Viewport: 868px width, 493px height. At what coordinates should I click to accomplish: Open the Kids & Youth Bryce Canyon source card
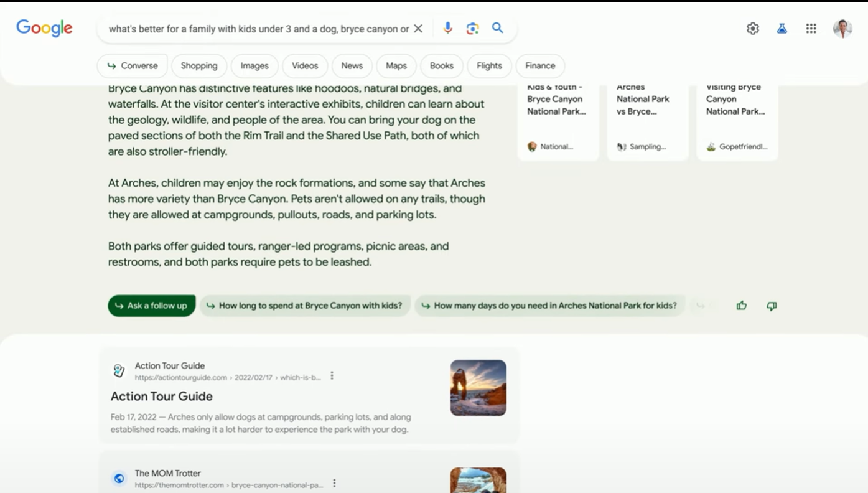(558, 121)
